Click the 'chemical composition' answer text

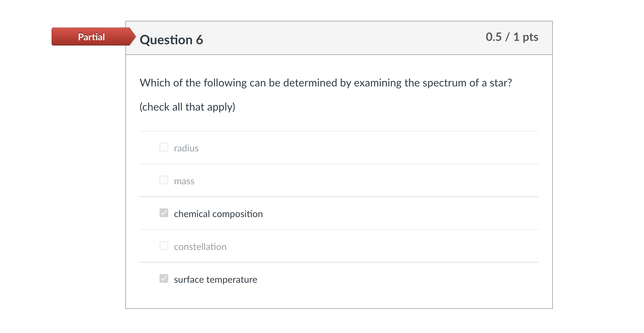click(x=218, y=214)
